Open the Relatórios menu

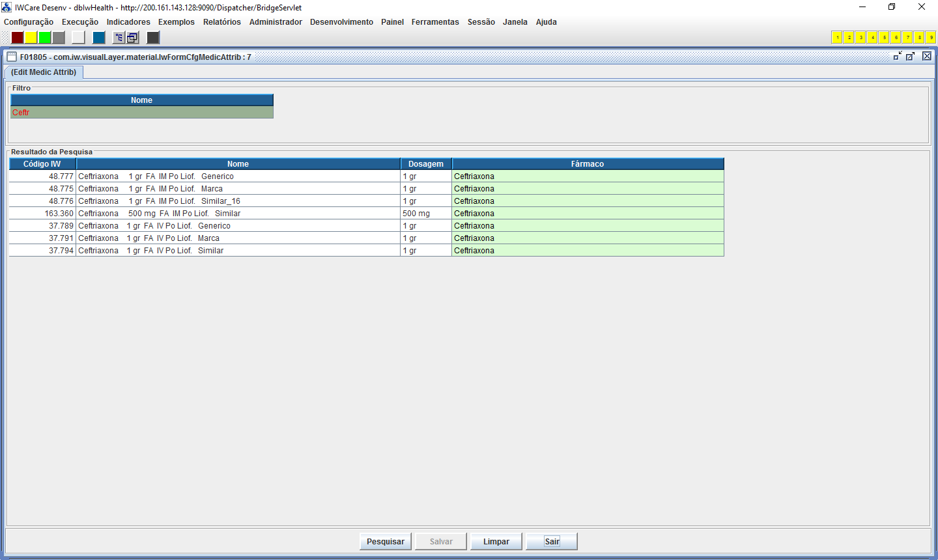[221, 22]
